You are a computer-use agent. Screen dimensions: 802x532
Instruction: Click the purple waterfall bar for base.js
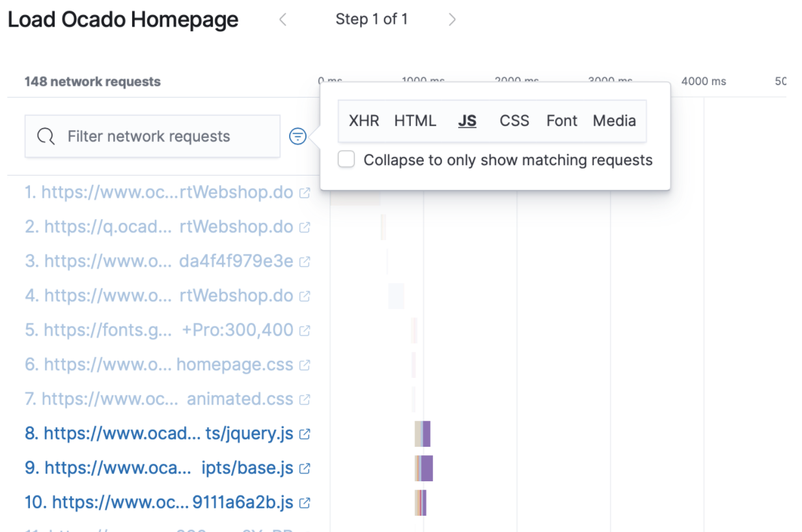427,468
